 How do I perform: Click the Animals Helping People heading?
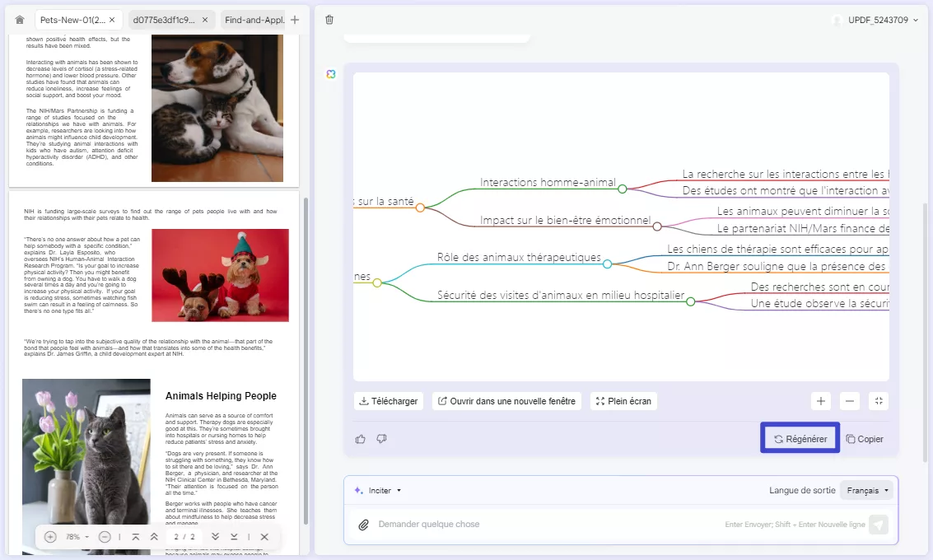[221, 396]
